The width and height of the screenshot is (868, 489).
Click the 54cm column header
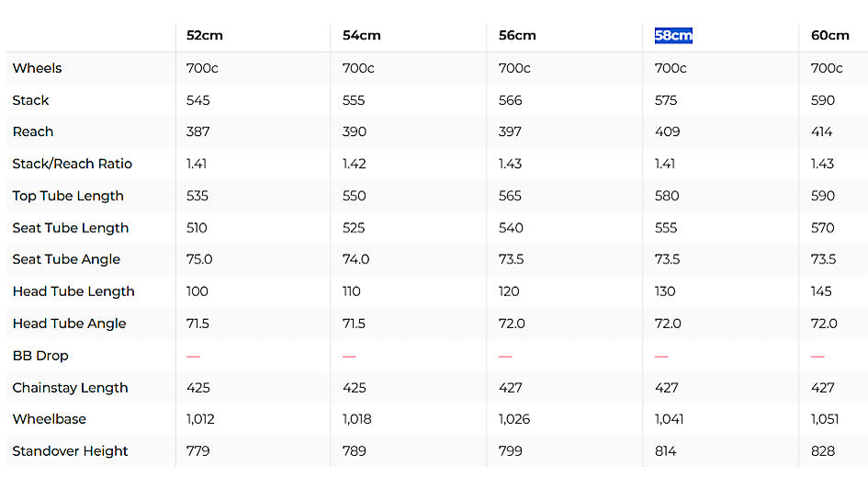tap(361, 36)
